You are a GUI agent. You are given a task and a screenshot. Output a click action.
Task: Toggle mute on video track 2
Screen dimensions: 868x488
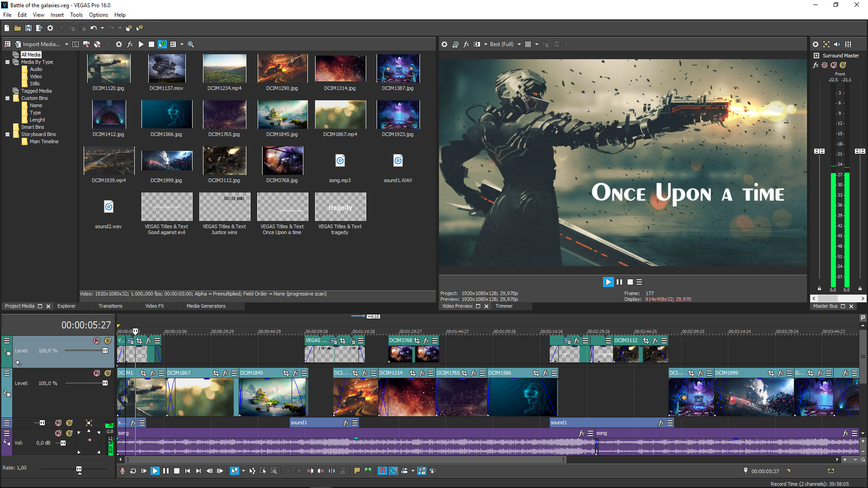point(96,373)
